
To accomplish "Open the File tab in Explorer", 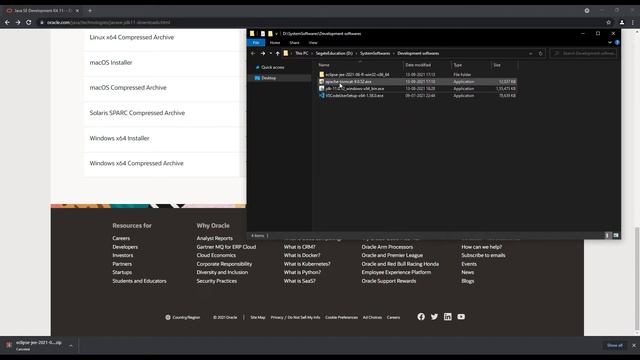I will click(256, 43).
